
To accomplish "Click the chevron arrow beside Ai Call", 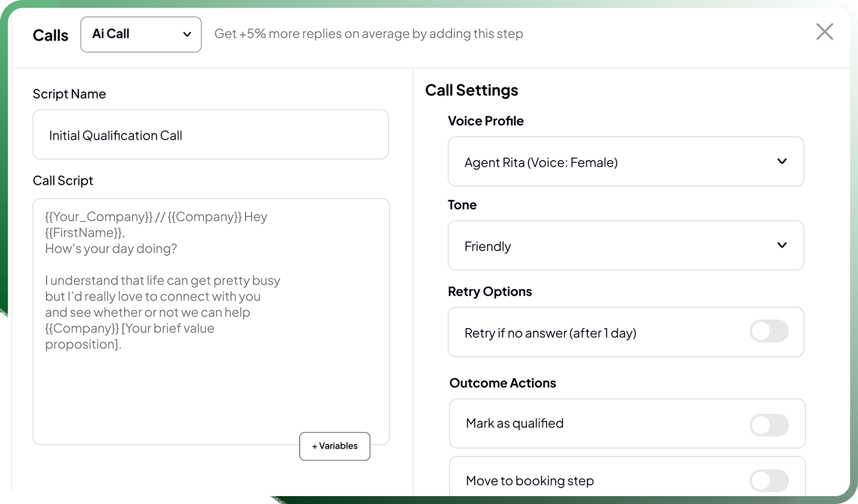I will (187, 35).
